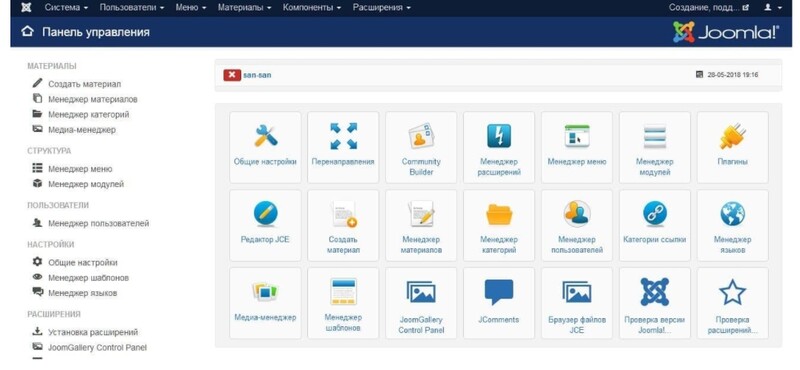Viewport: 800px width, 370px height.
Task: Open Менеджер пользователей tile in grid
Action: (x=577, y=225)
